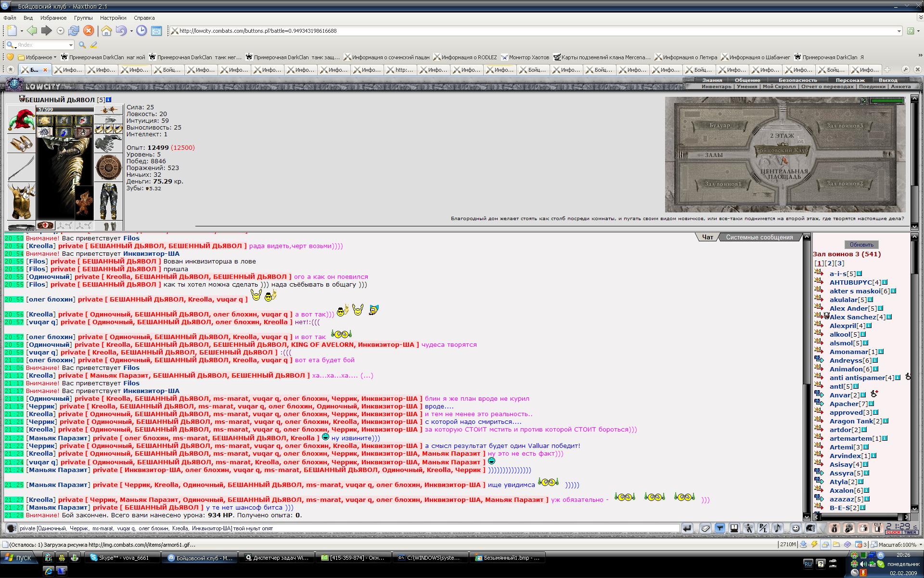Toggle the chat filter funnel button

[719, 528]
